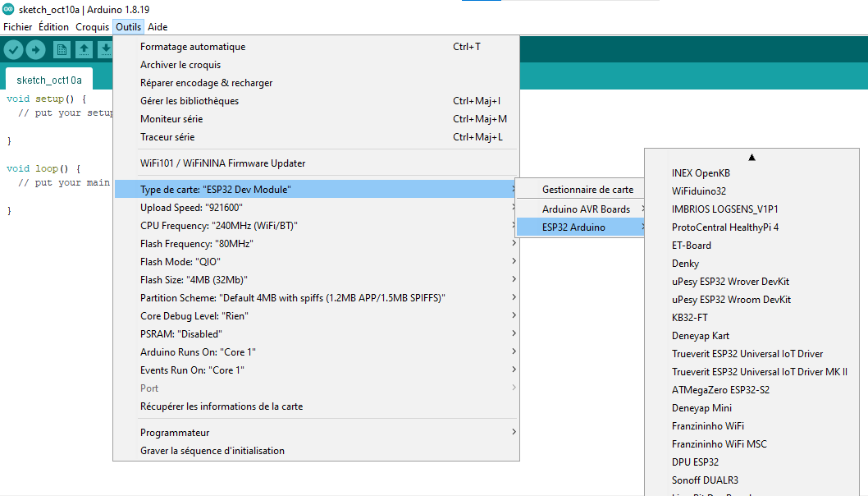Launch WiFi101 / WiFiNINA Firmware Updater
Viewport: 868px width, 496px height.
tap(316, 163)
